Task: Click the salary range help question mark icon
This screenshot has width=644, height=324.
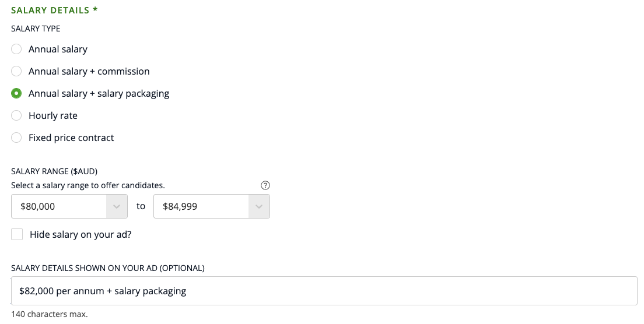Action: coord(265,185)
